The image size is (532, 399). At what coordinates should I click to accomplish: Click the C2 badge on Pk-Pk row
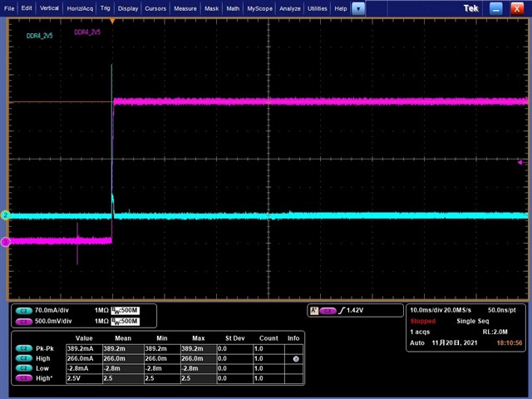[24, 348]
